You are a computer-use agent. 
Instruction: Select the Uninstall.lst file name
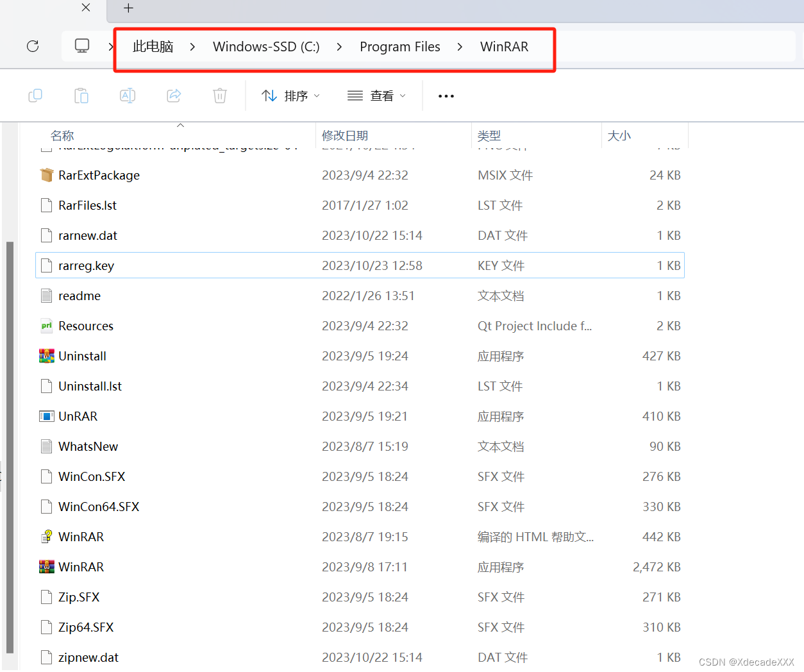[90, 386]
